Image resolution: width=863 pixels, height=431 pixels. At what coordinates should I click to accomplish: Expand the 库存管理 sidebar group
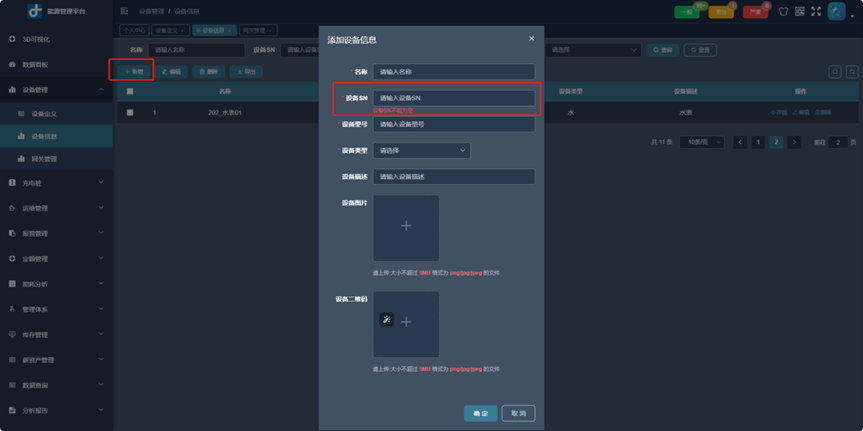pos(56,335)
